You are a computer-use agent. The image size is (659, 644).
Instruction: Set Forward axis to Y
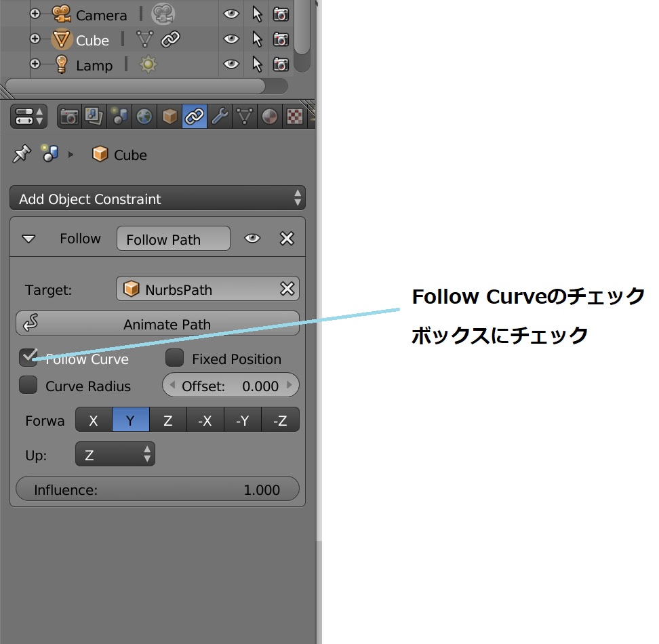(131, 420)
